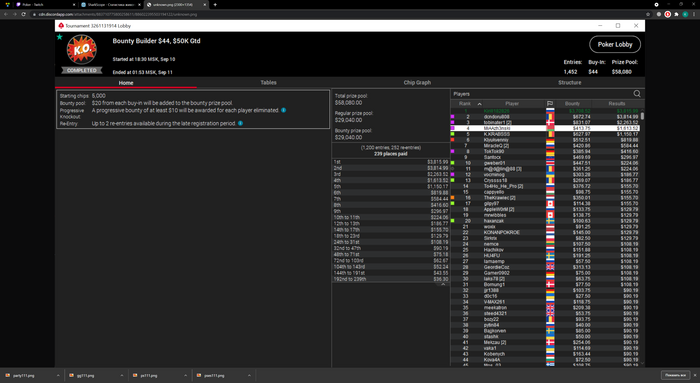Go back in the browser
The image size is (700, 383).
coord(6,14)
